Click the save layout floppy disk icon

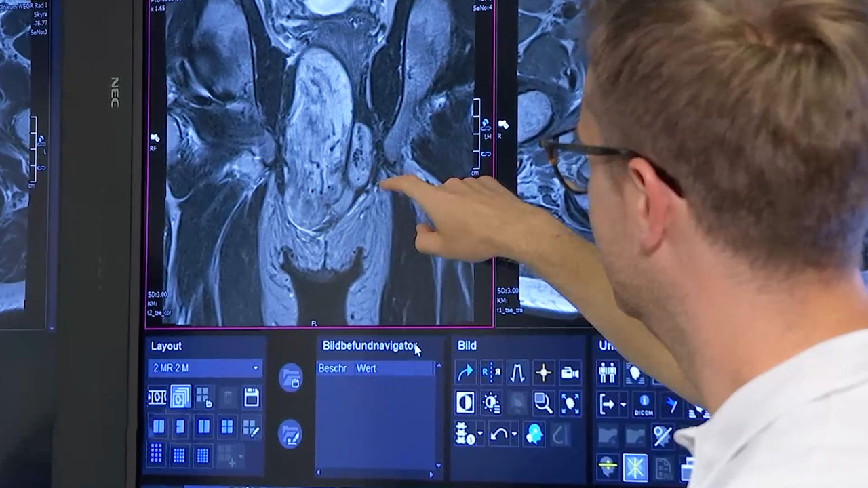click(251, 398)
